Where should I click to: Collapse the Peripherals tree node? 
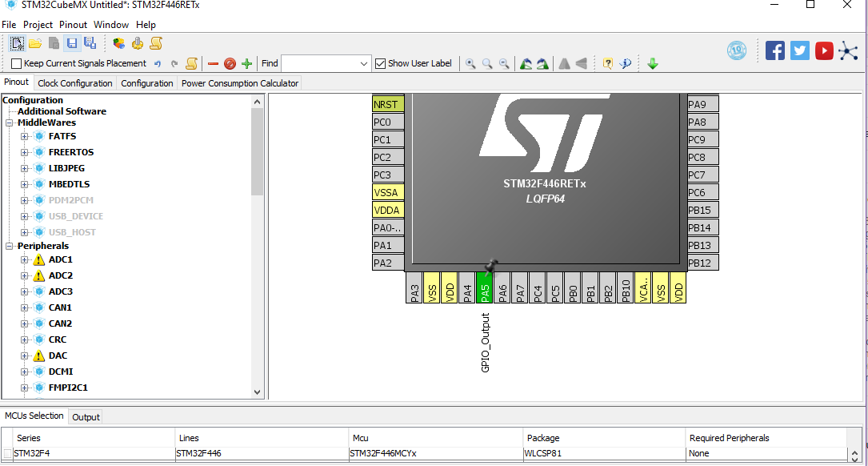pyautogui.click(x=10, y=246)
